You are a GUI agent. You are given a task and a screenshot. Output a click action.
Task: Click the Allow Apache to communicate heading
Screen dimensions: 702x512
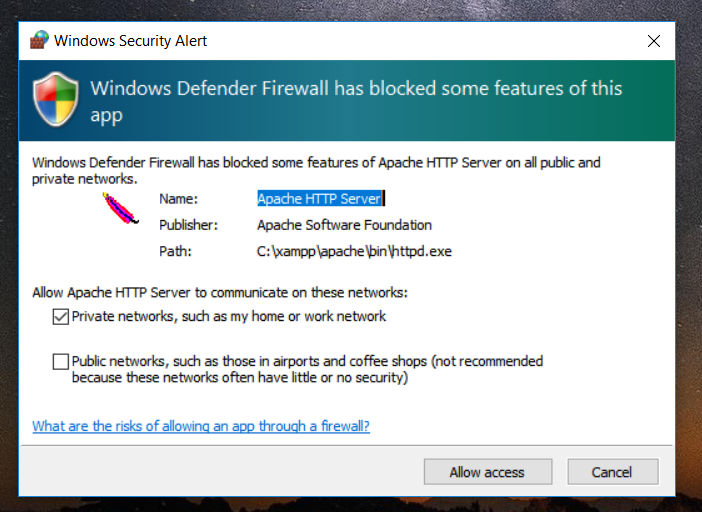[x=220, y=293]
